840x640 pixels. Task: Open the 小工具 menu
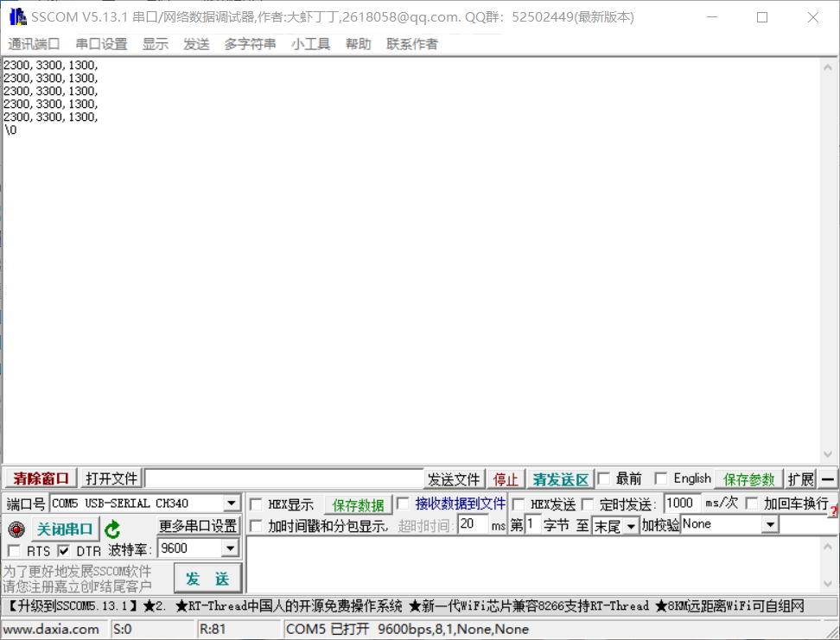(310, 44)
